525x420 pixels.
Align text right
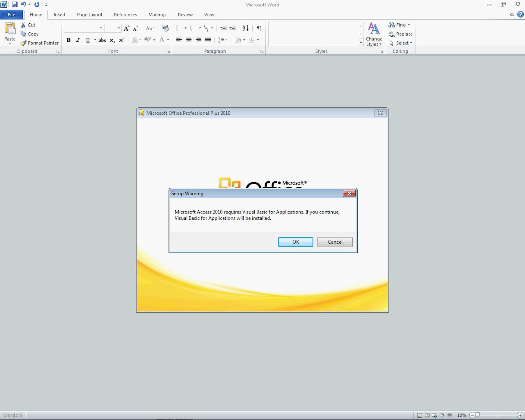point(198,40)
